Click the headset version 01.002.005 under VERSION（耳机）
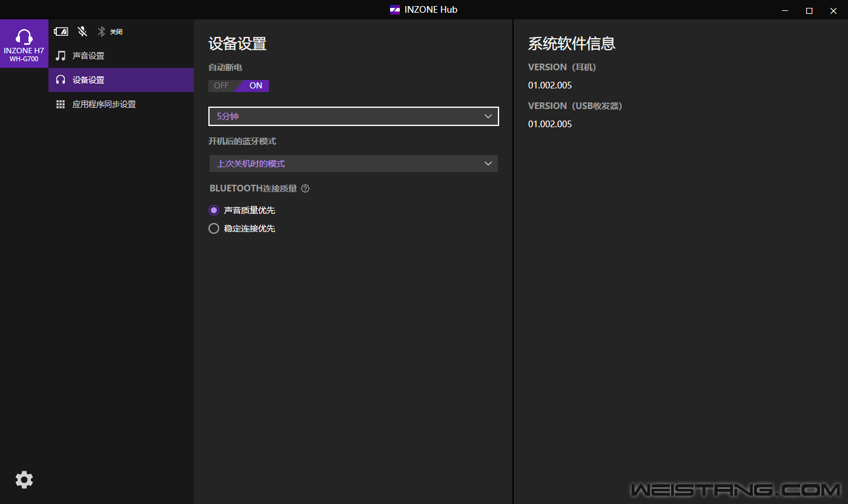Image resolution: width=848 pixels, height=504 pixels. pos(550,85)
